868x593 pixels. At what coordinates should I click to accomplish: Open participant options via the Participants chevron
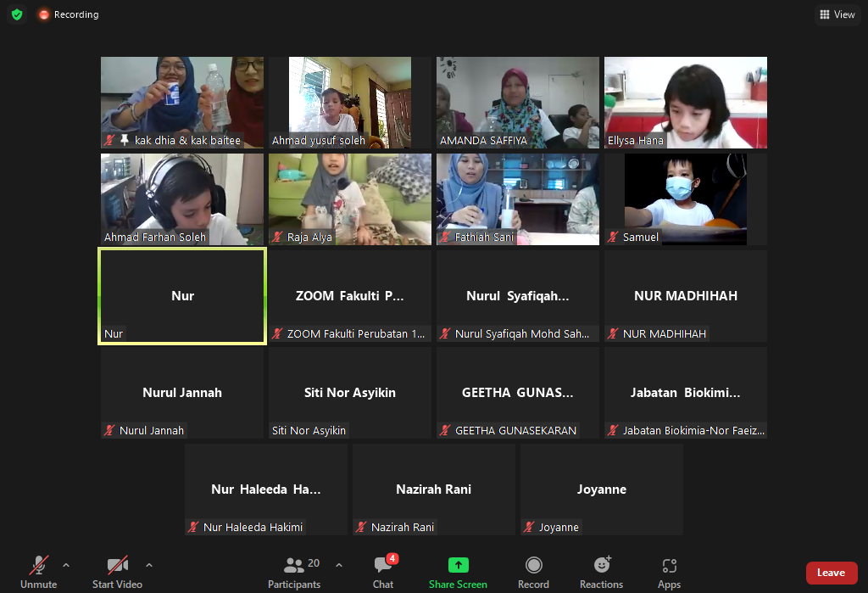[338, 566]
